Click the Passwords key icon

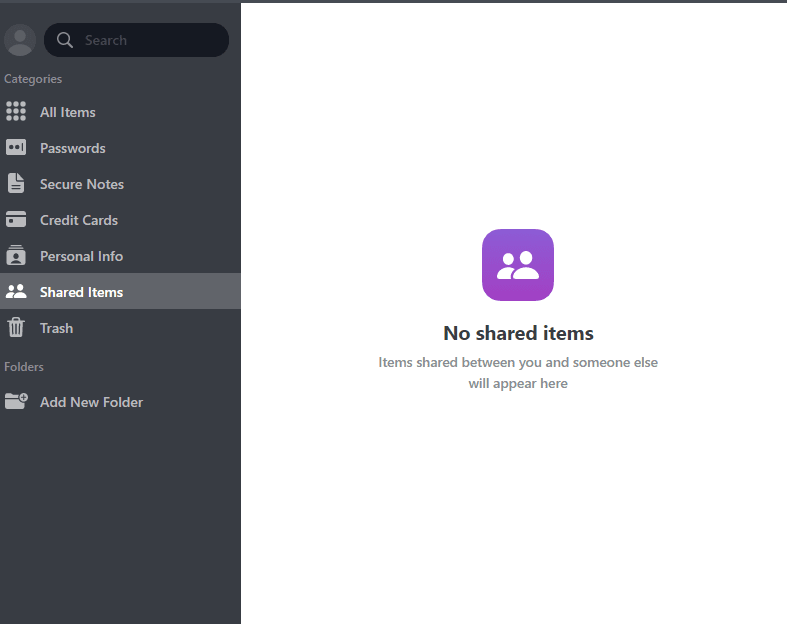pyautogui.click(x=16, y=148)
